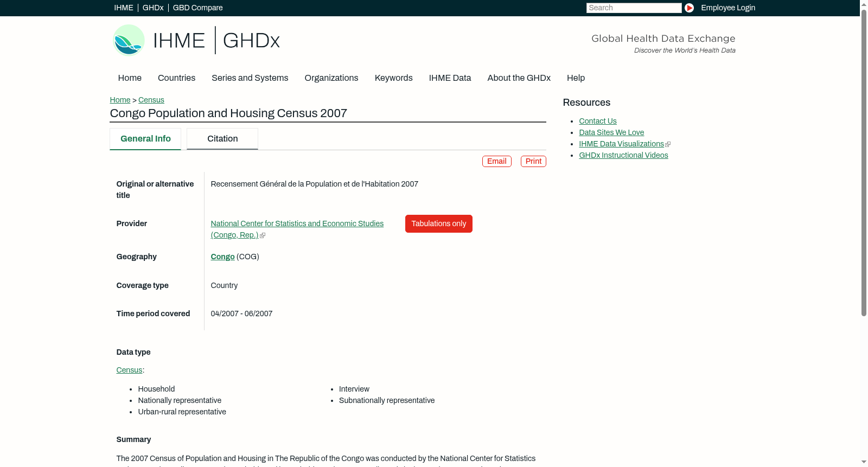The image size is (868, 467).
Task: Click the Urban-rural representative list item
Action: coord(182,412)
